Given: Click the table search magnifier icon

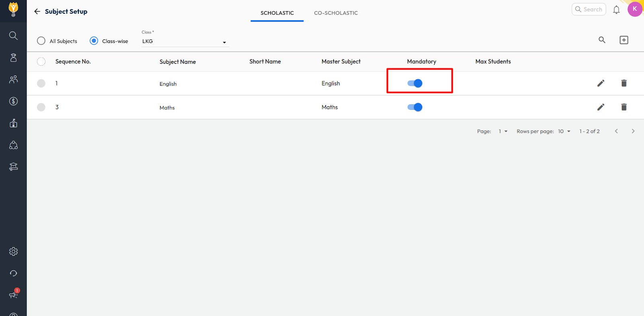Looking at the screenshot, I should 602,40.
